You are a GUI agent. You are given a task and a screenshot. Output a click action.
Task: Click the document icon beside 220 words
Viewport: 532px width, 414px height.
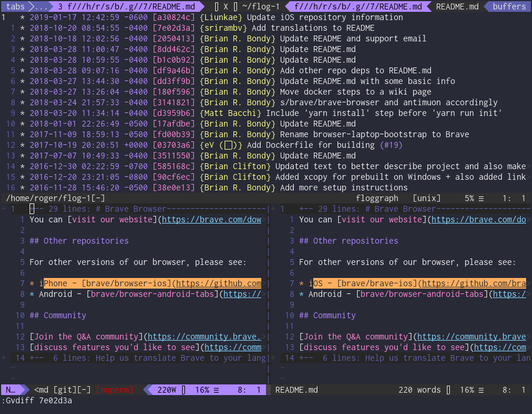coord(447,390)
